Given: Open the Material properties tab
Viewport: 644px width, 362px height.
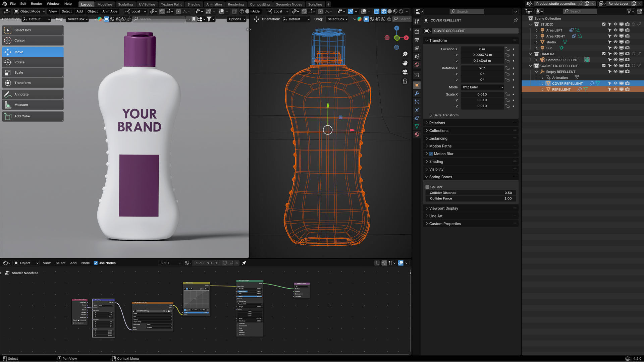Looking at the screenshot, I should (x=417, y=135).
